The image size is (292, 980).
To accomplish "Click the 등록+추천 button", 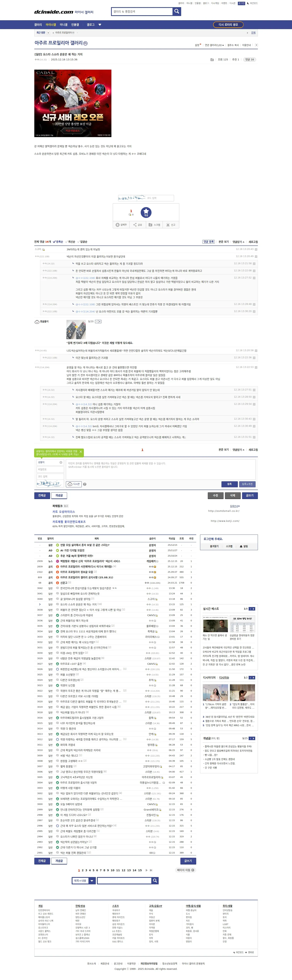I will [247, 484].
